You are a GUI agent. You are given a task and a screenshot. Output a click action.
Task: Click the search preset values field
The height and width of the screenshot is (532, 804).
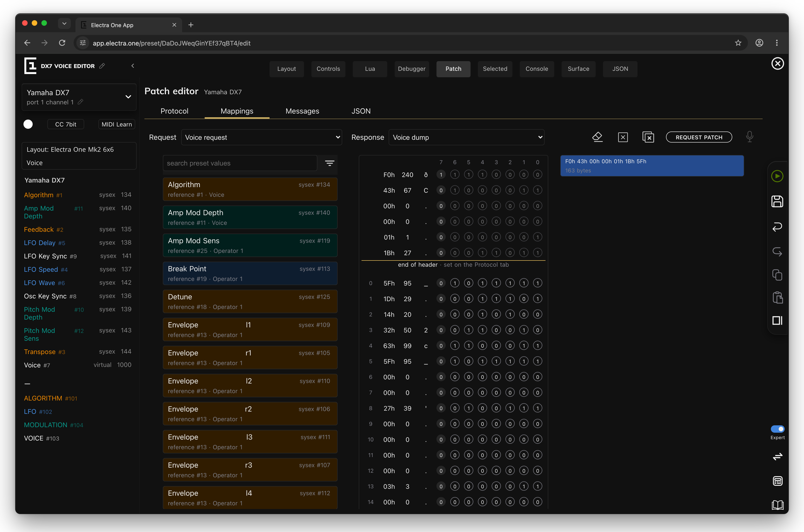click(x=240, y=163)
